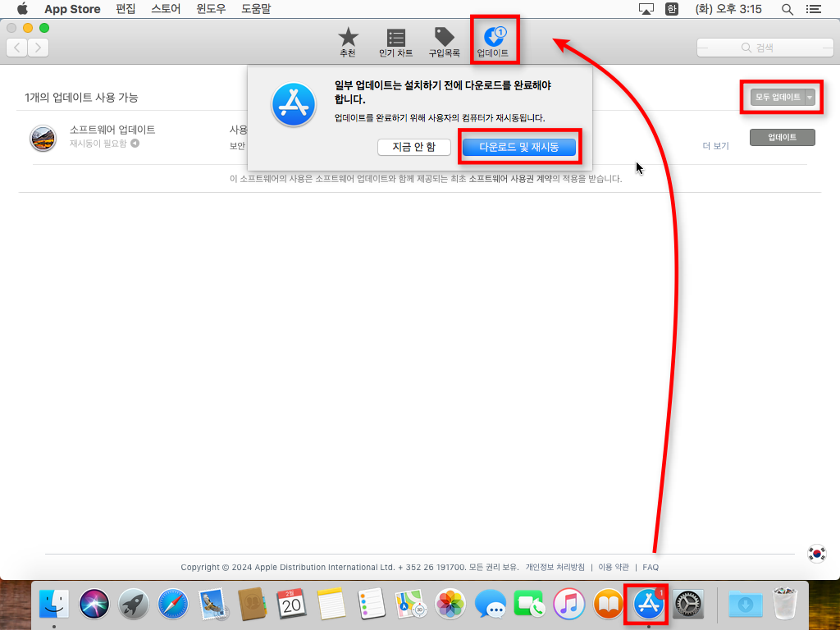Open iBooks from the Dock

(x=609, y=604)
